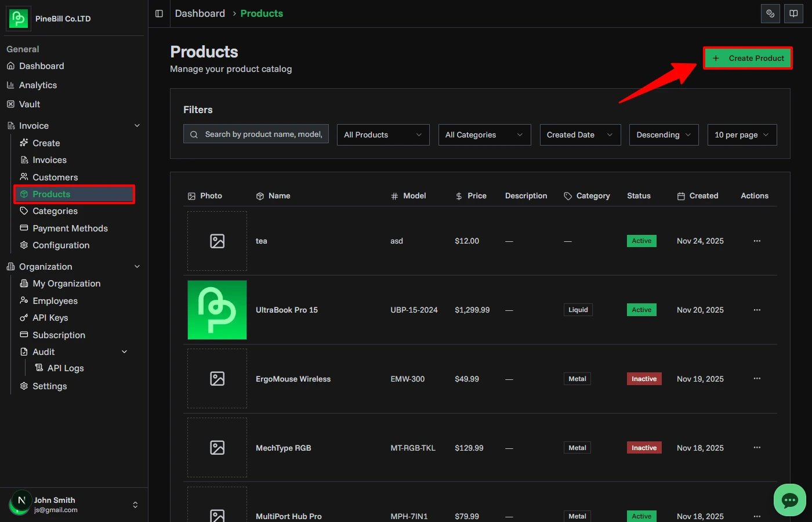The image size is (812, 522).
Task: Click the Categories icon under Invoice
Action: [x=24, y=211]
